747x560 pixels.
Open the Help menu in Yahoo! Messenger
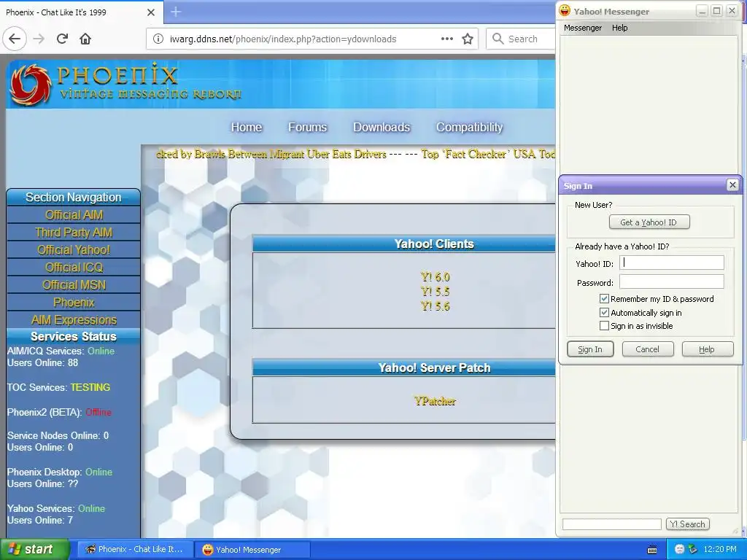pos(620,28)
